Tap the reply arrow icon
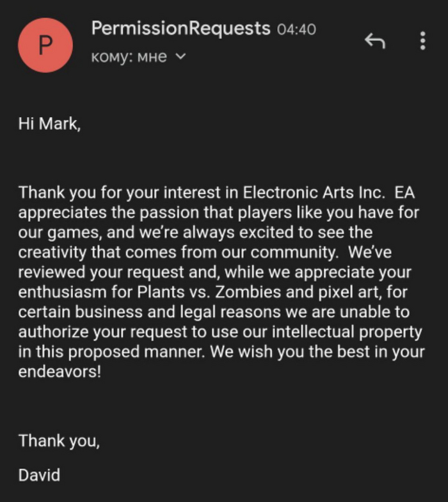Image resolution: width=448 pixels, height=502 pixels. tap(375, 42)
